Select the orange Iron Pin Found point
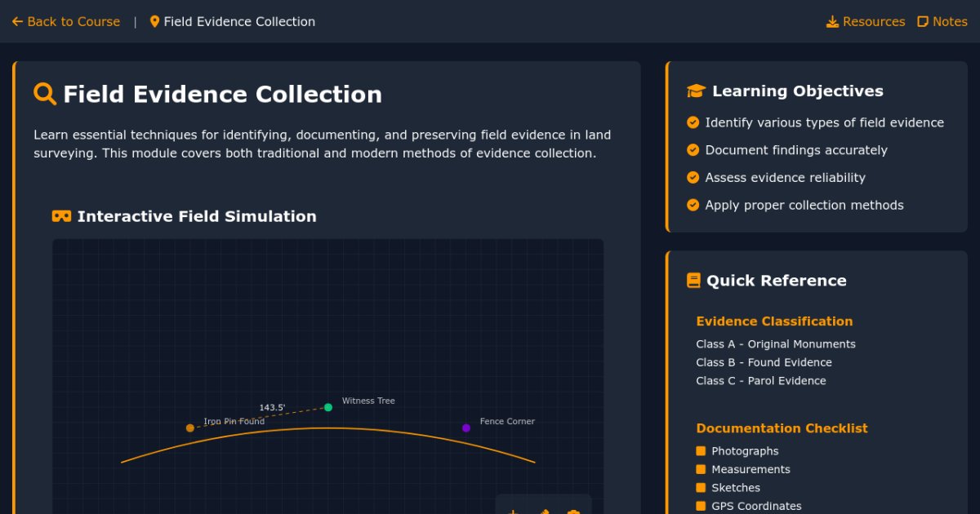The width and height of the screenshot is (980, 514). pos(190,428)
